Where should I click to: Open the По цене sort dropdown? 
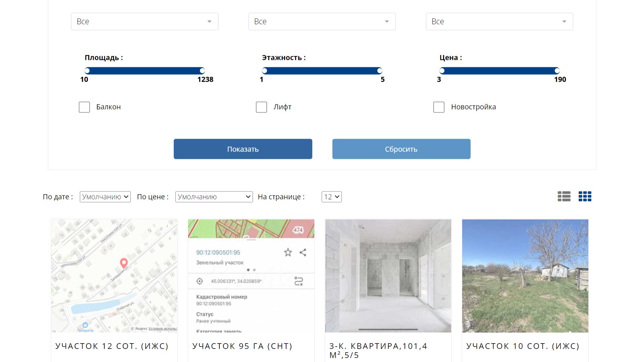click(214, 197)
